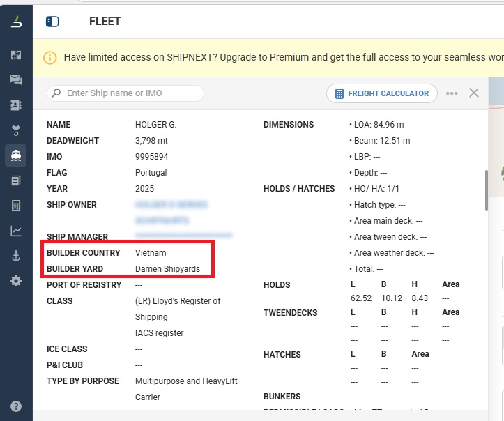504x421 pixels.
Task: Open the calculator icon in sidebar
Action: click(x=15, y=206)
